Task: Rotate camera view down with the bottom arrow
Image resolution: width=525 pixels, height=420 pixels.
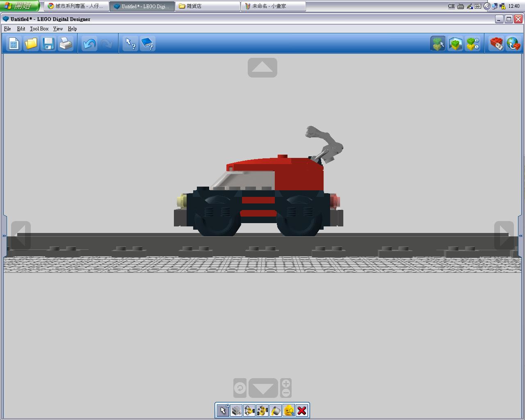Action: [x=263, y=388]
